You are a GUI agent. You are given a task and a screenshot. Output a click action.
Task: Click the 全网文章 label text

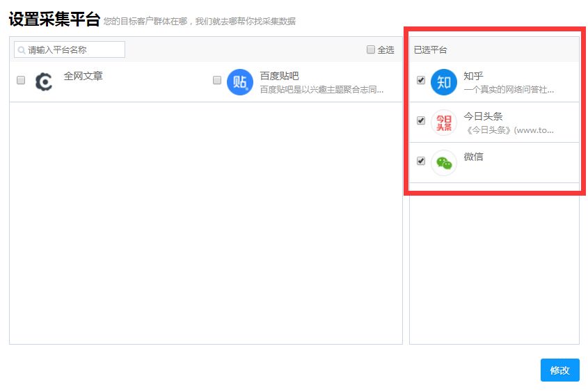tap(83, 76)
